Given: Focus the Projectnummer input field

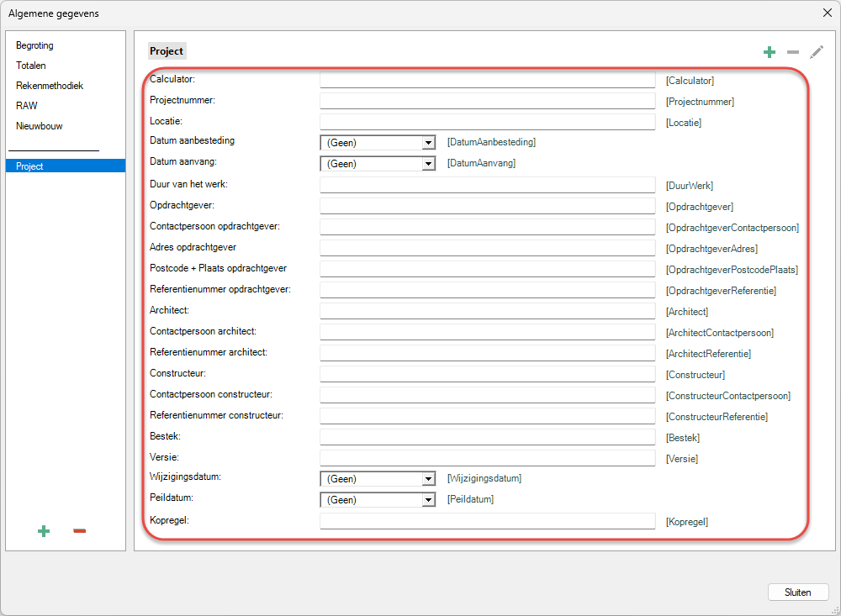Looking at the screenshot, I should 487,101.
